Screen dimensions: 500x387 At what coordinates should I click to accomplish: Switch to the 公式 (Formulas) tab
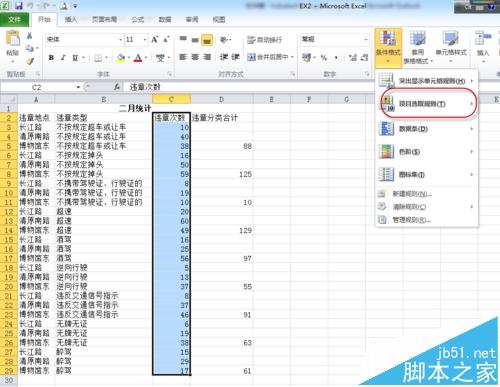pos(138,20)
